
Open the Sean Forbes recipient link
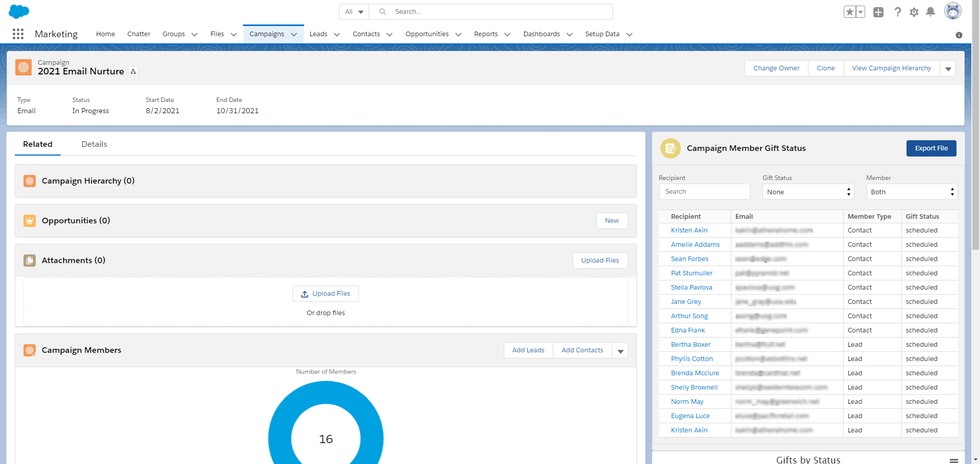(690, 259)
